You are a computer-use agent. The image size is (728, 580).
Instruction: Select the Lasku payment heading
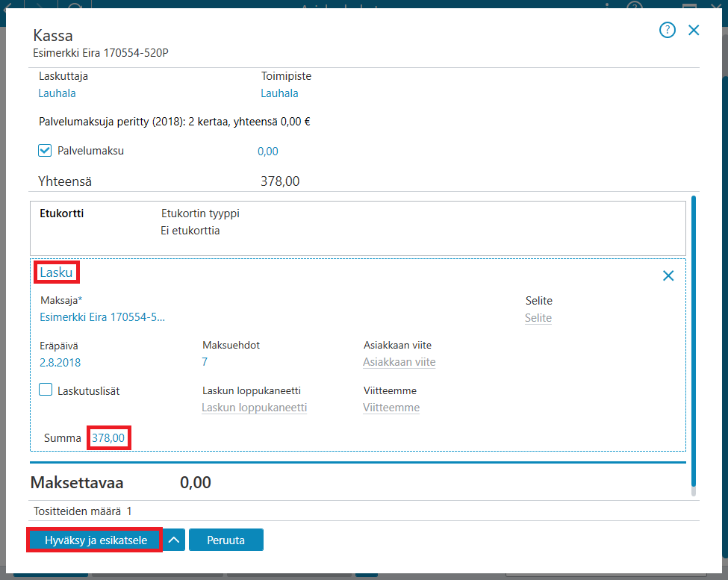[x=56, y=272]
